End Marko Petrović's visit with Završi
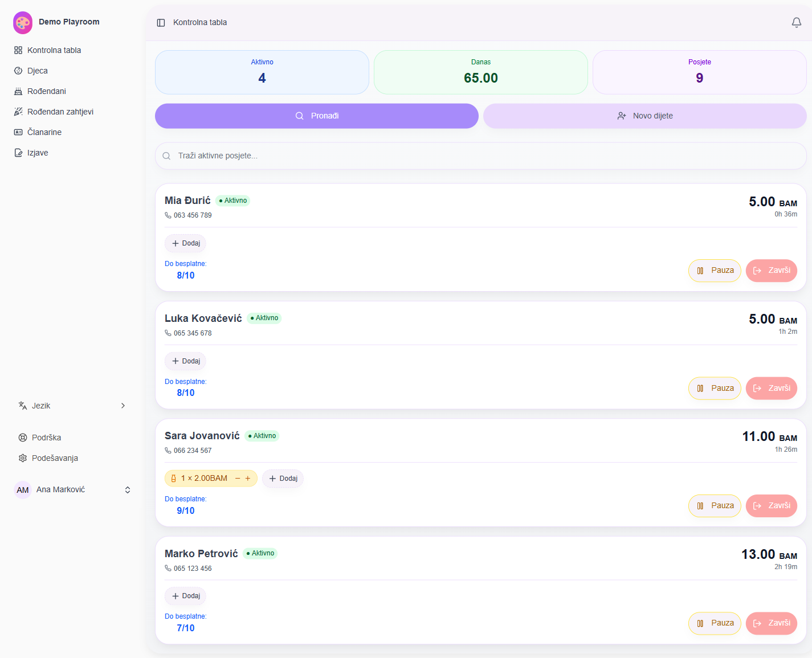 [x=772, y=623]
